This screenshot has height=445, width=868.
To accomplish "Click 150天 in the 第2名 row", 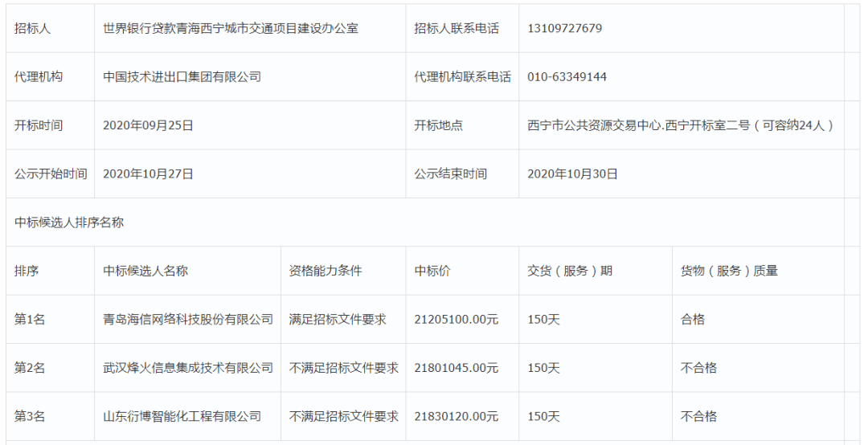I will click(x=543, y=368).
